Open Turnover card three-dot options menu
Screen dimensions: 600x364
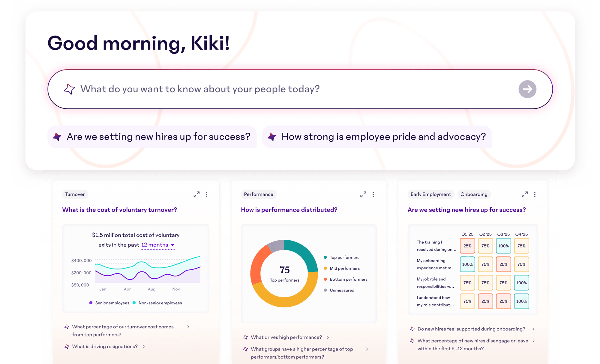click(207, 194)
